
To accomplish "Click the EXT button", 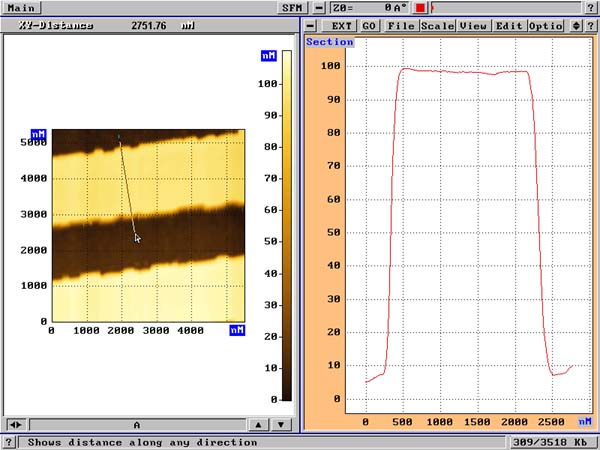I will point(342,25).
